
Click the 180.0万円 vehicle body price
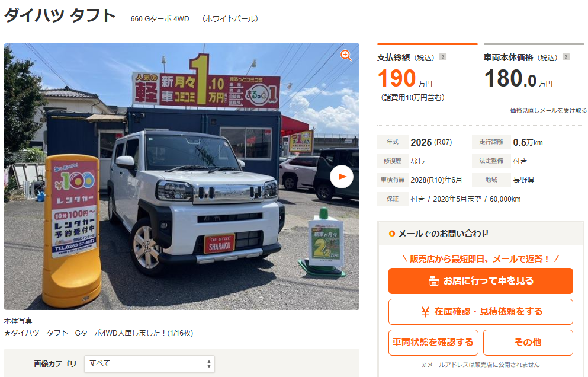[x=519, y=78]
